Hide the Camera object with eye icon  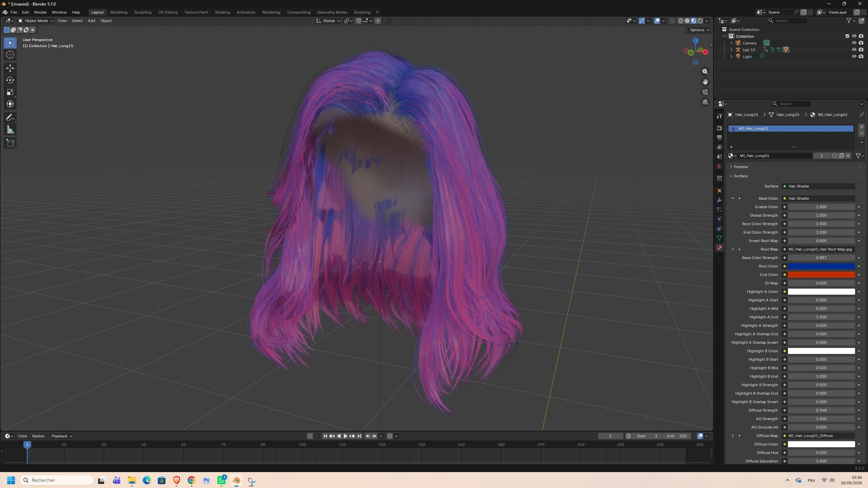click(854, 43)
